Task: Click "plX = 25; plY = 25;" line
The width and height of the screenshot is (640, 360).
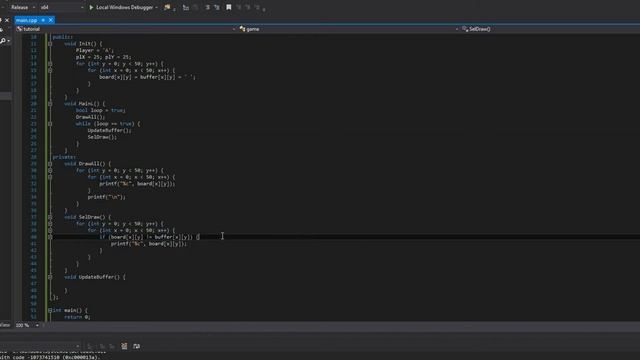Action: [103, 57]
